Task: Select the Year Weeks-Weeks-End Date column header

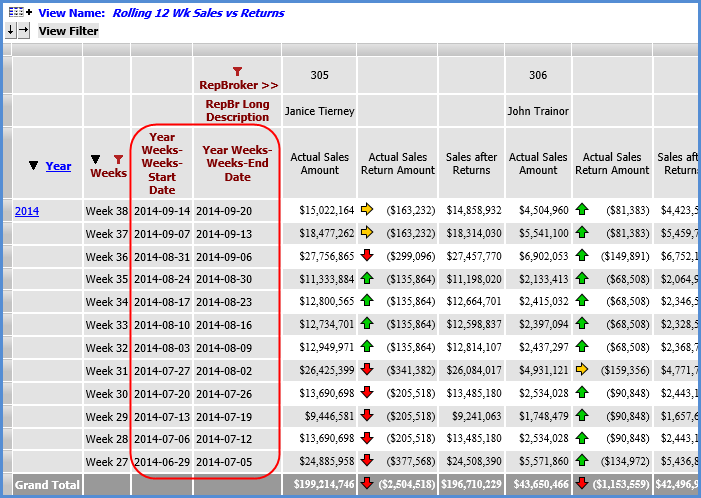Action: pyautogui.click(x=237, y=163)
